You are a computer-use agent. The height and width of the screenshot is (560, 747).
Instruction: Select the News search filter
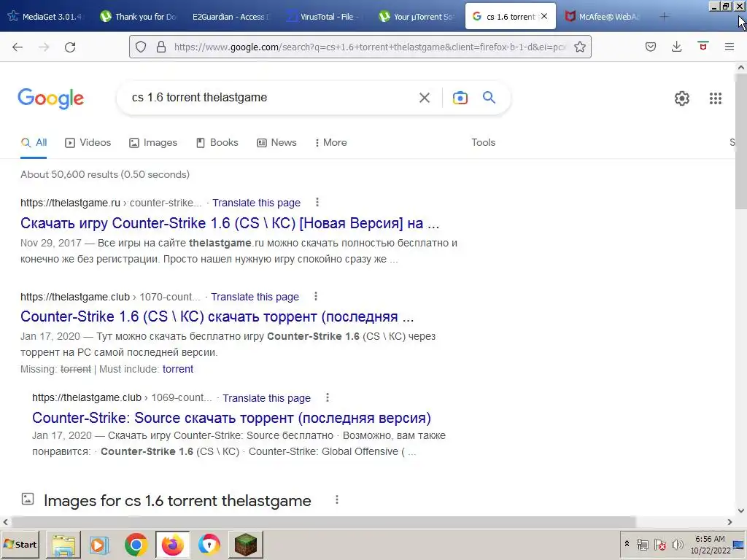coord(276,142)
